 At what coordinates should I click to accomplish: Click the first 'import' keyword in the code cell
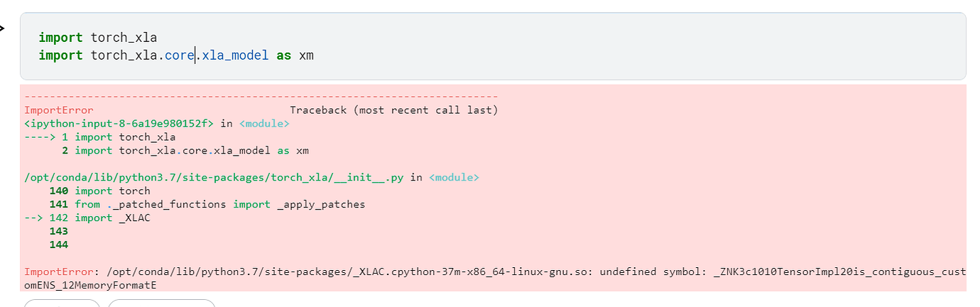60,38
